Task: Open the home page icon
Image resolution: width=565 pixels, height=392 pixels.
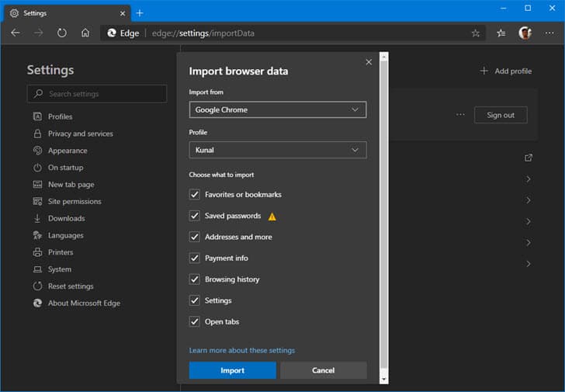Action: pos(85,33)
